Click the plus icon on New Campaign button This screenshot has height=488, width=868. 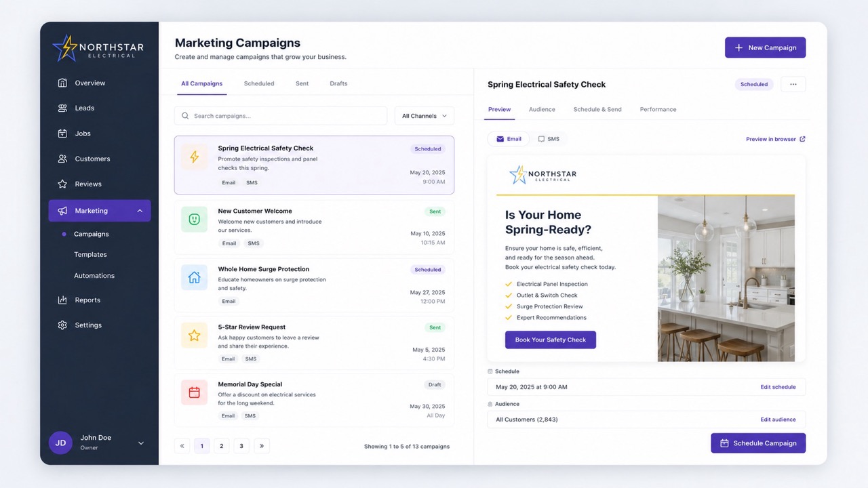[739, 47]
